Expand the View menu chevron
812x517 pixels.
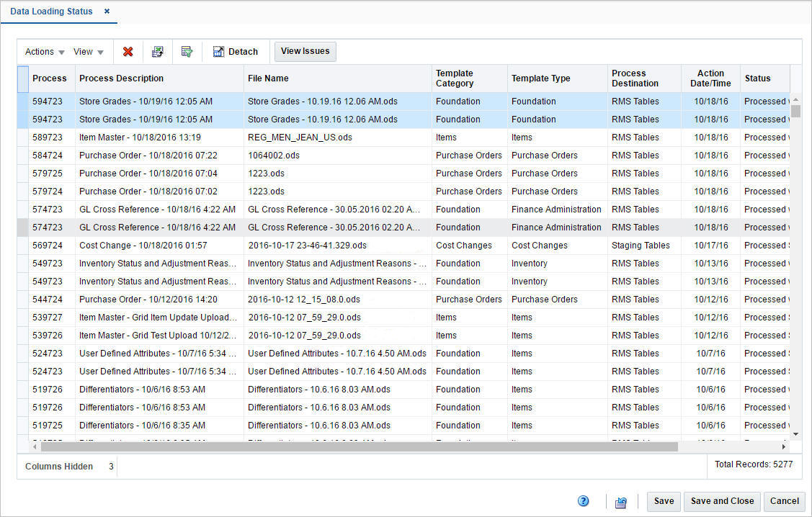pyautogui.click(x=100, y=52)
